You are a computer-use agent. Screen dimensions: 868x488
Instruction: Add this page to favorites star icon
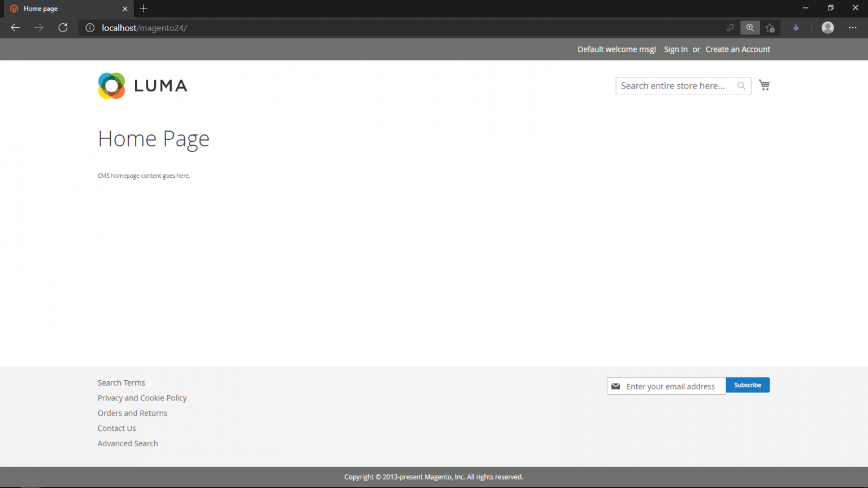click(770, 28)
